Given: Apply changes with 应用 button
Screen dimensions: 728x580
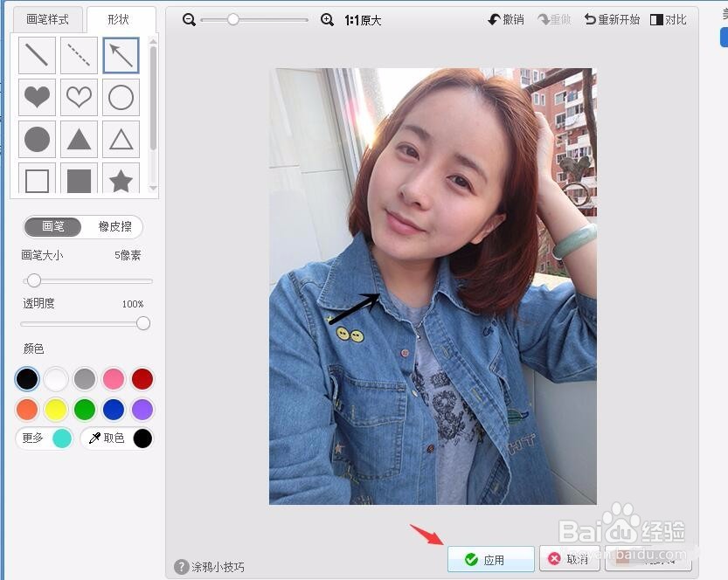Looking at the screenshot, I should [x=491, y=559].
